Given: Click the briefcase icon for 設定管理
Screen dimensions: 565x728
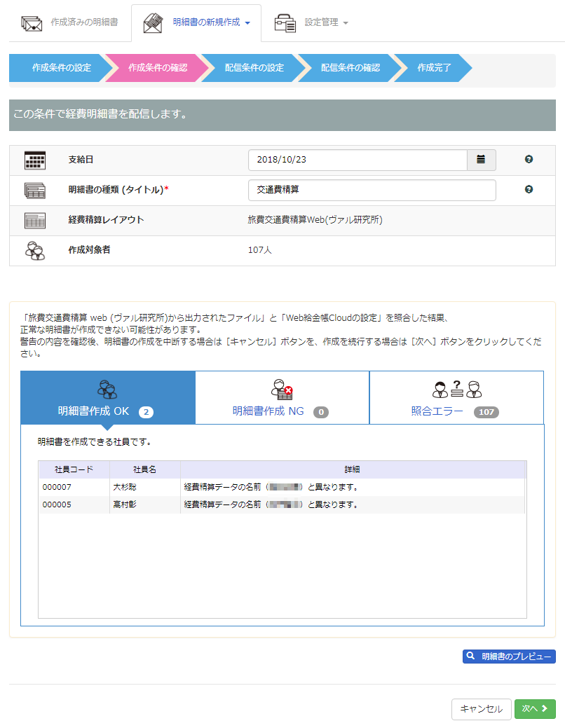Looking at the screenshot, I should tap(285, 22).
